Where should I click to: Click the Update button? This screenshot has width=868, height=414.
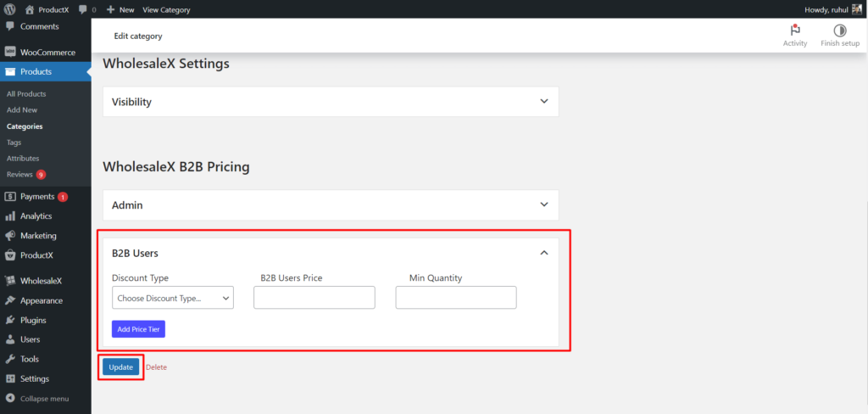pyautogui.click(x=120, y=366)
